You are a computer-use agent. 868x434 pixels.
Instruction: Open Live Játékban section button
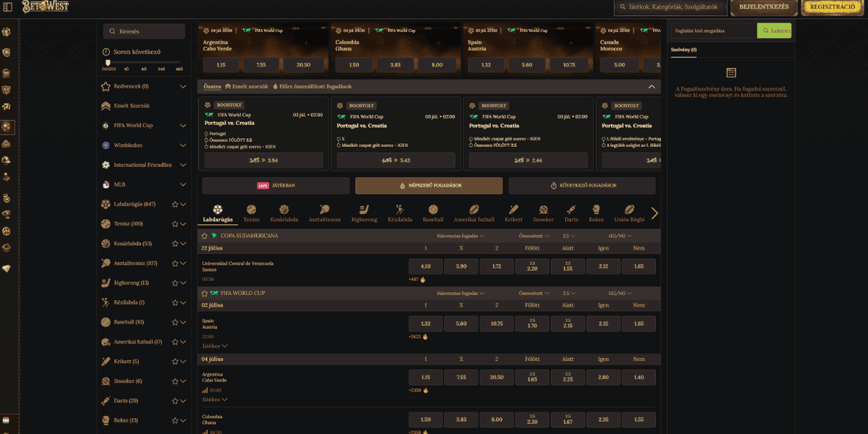[x=276, y=185]
